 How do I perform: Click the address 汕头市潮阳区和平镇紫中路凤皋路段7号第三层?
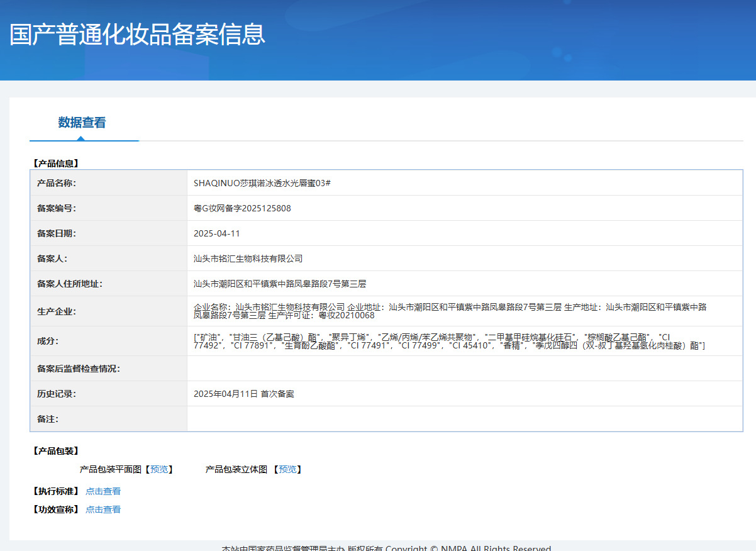coord(280,284)
